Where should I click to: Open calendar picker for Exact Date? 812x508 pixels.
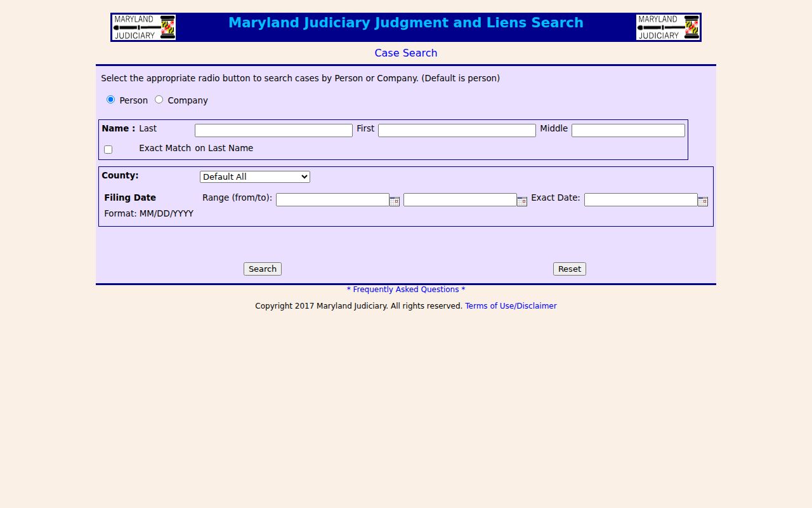pyautogui.click(x=703, y=201)
